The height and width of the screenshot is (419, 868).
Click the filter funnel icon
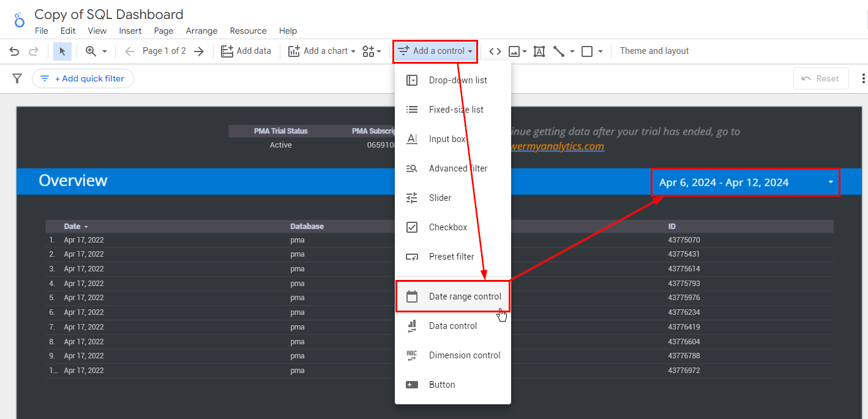[x=17, y=78]
